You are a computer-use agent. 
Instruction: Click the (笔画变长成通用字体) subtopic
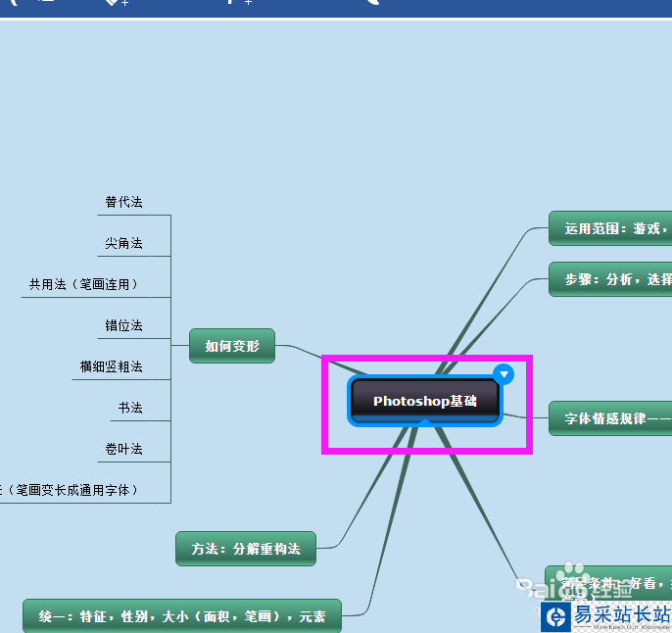70,490
